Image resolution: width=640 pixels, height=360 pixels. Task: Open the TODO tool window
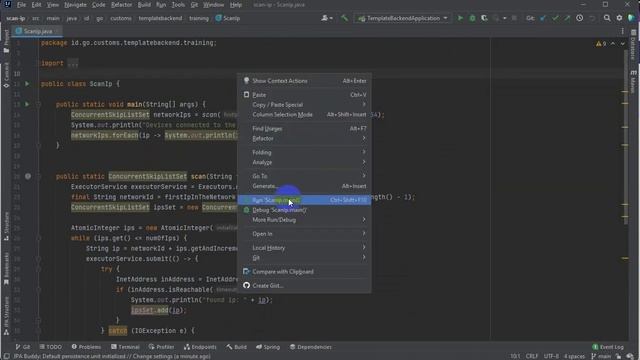[x=51, y=347]
